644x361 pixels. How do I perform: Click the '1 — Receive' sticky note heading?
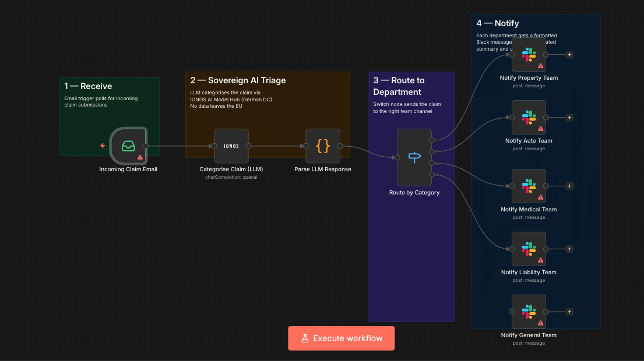(88, 86)
